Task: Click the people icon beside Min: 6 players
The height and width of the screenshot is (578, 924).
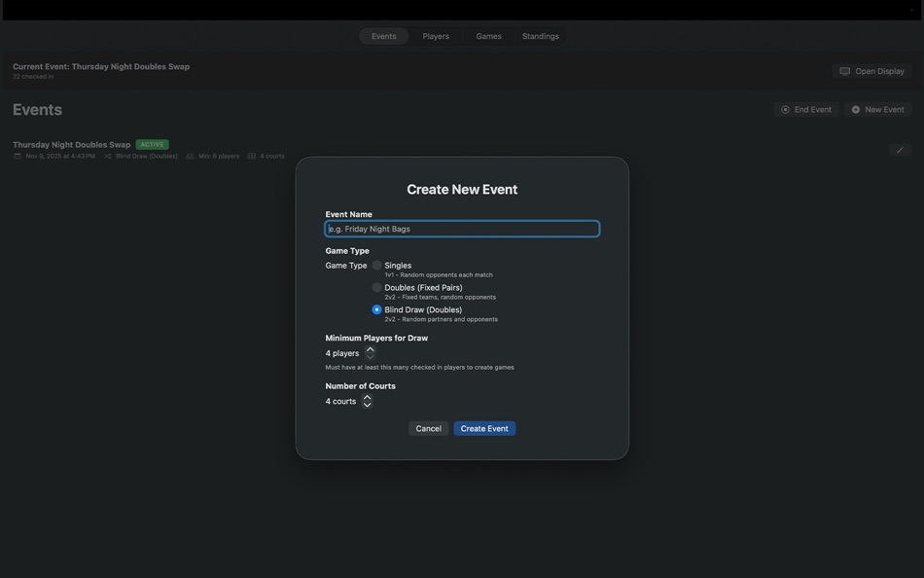Action: tap(190, 157)
